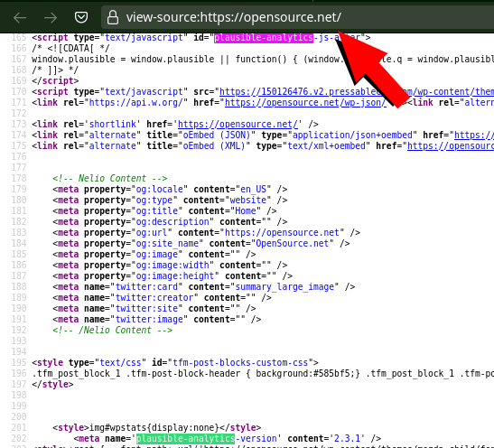Click the 'tfm-post-blocks-custom-css' id value
The width and height of the screenshot is (494, 448).
click(x=240, y=362)
